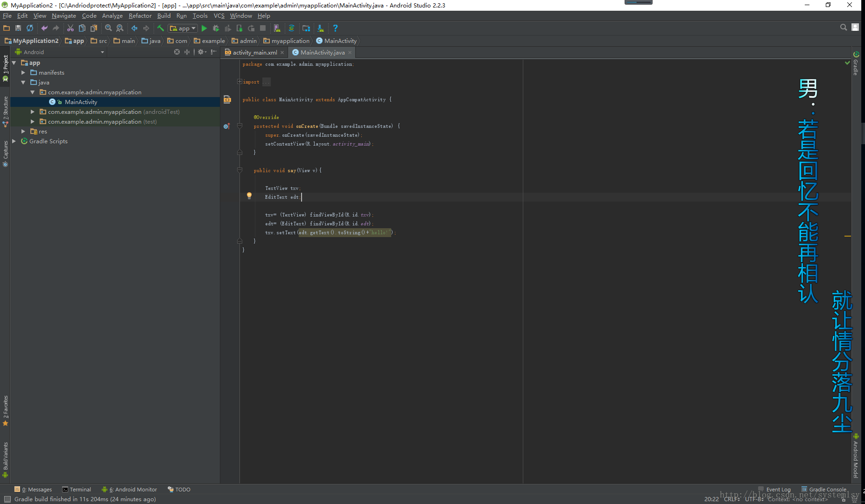Click the Copy icon in the toolbar
Image resolution: width=865 pixels, height=504 pixels.
pos(82,28)
